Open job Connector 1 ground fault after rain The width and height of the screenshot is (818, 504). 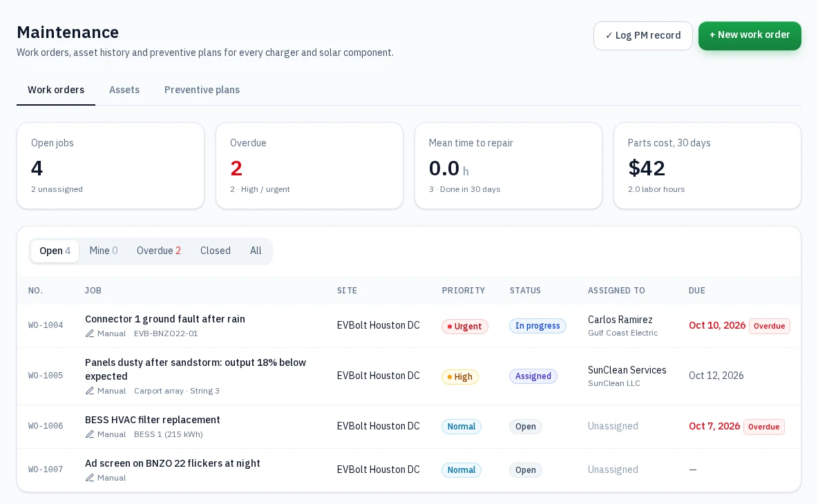tap(165, 319)
